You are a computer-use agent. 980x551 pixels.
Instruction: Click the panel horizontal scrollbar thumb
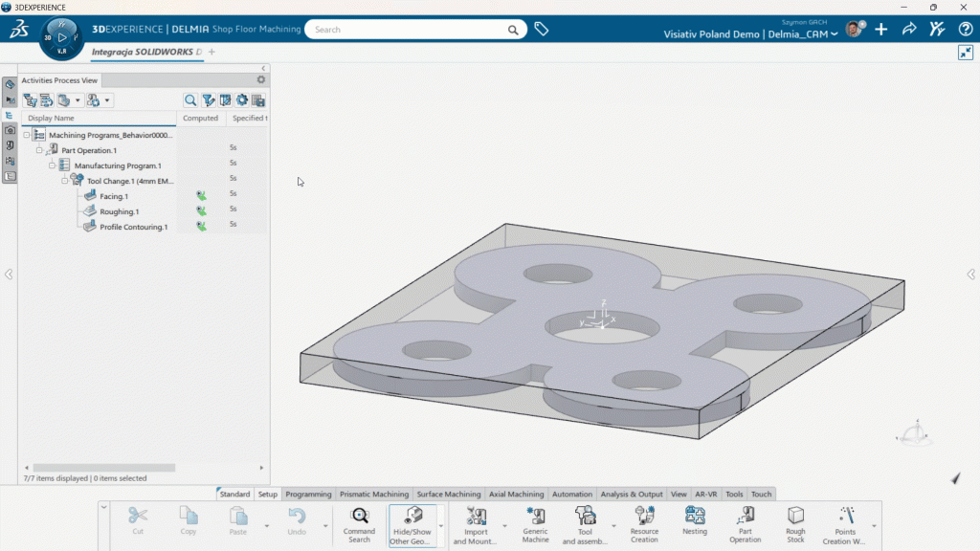click(103, 467)
